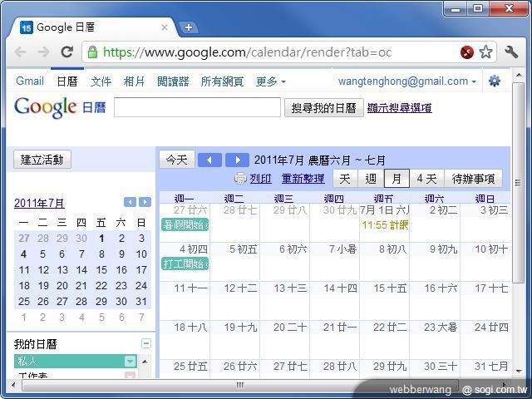Click the green padlock in the address bar
Viewport: 532px width, 399px height.
coord(92,52)
